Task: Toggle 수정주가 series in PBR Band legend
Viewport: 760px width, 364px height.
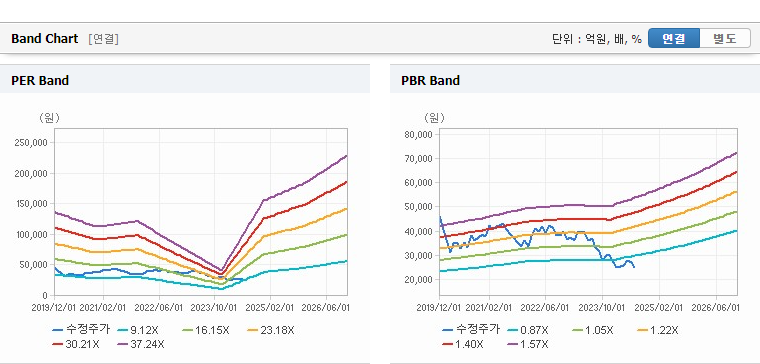Action: (x=471, y=330)
